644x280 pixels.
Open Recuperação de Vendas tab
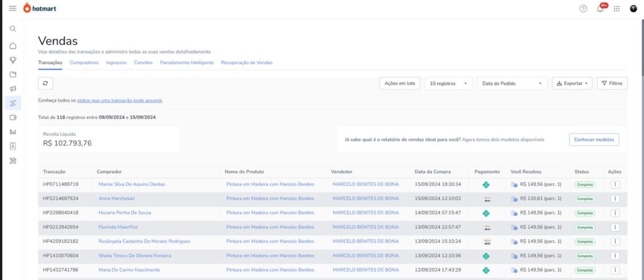(x=247, y=62)
